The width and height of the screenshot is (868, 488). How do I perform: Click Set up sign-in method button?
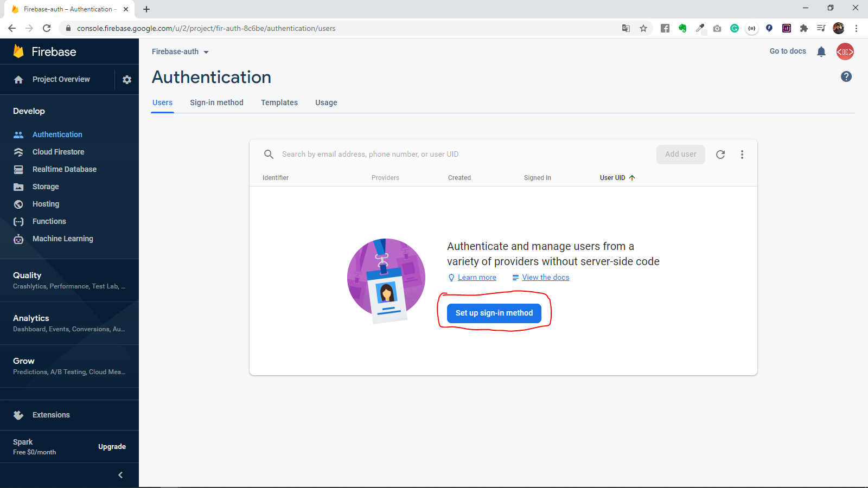[494, 313]
